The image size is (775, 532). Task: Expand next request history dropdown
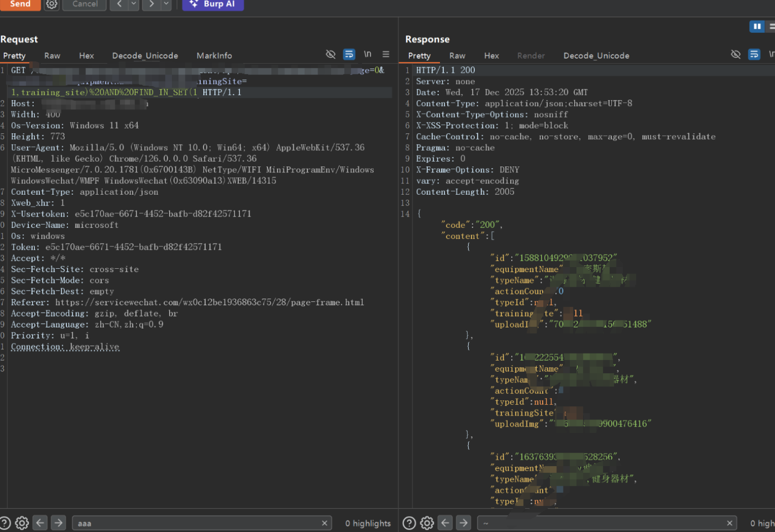pyautogui.click(x=166, y=4)
